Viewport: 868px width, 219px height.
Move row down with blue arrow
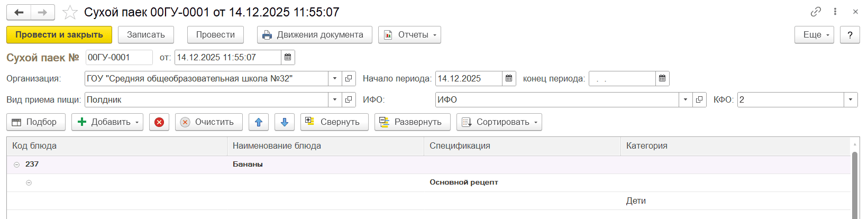pyautogui.click(x=284, y=122)
